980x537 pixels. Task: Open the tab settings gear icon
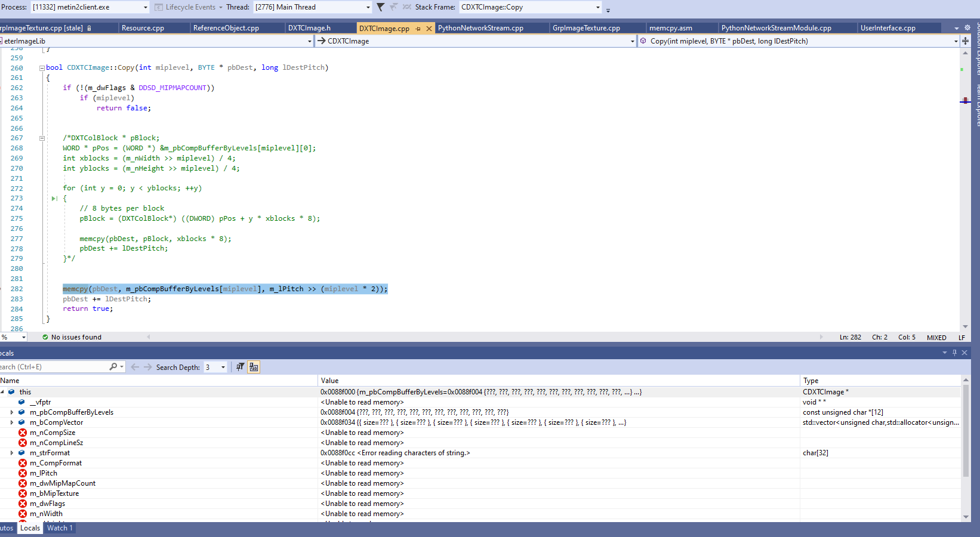tap(967, 28)
